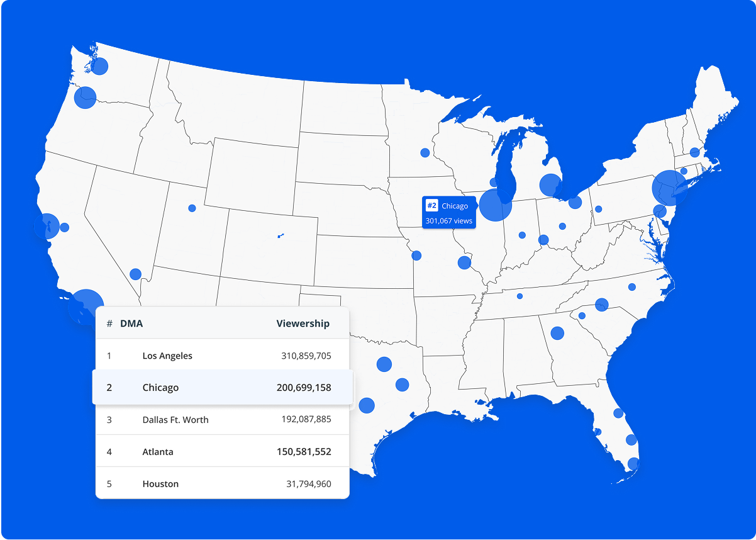
Task: Click the Detroit bubble in Michigan
Action: click(x=550, y=185)
